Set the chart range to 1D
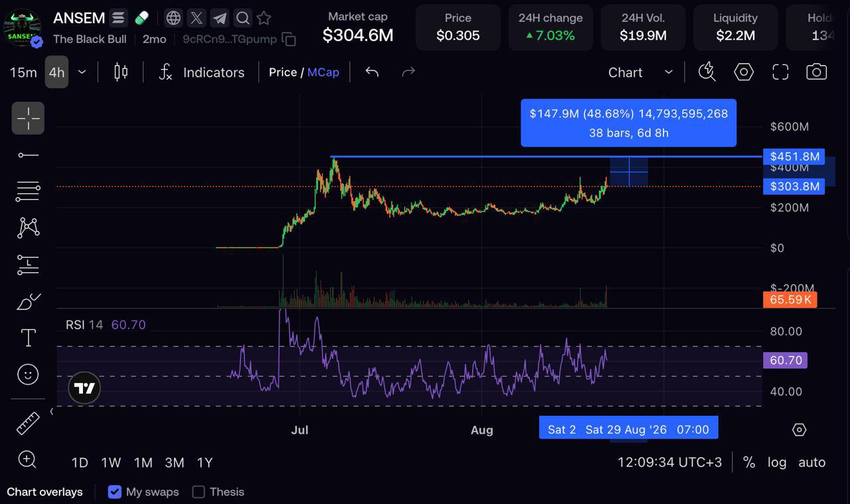The image size is (850, 504). [80, 462]
